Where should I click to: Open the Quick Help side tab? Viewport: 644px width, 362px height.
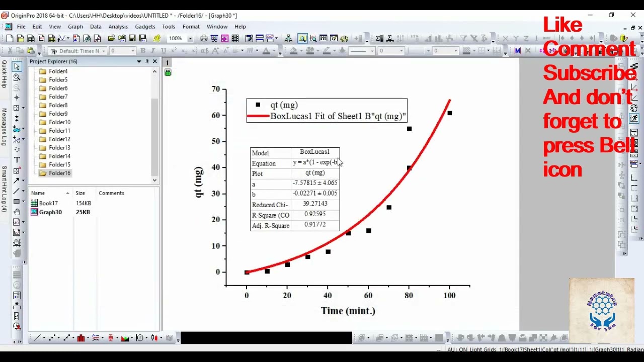4,74
